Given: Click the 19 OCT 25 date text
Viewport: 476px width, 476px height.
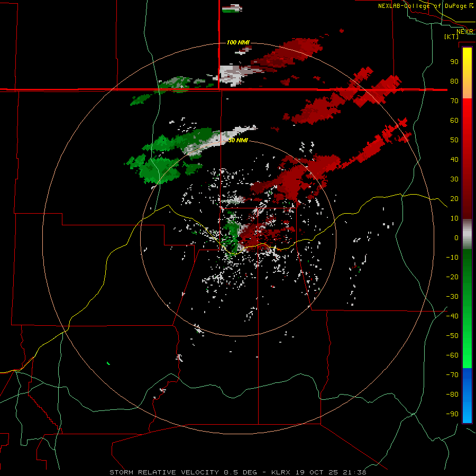Looking at the screenshot, I should tap(317, 472).
